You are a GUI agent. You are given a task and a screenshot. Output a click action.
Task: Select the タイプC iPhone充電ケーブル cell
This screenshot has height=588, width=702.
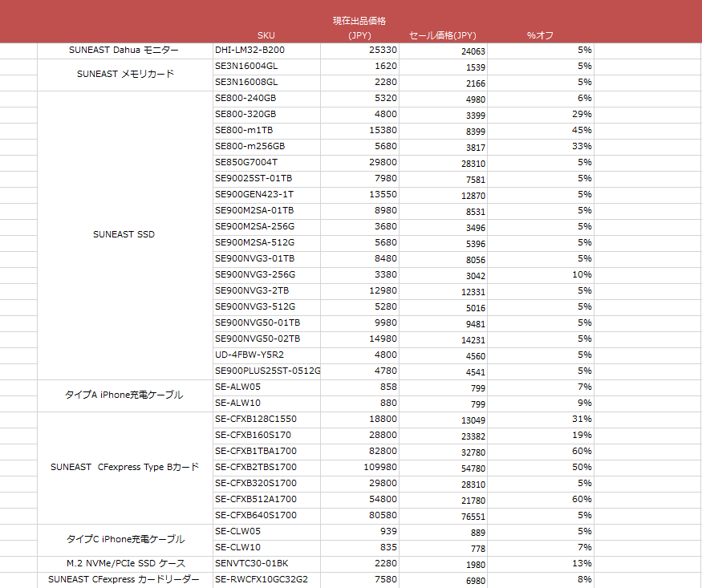(x=124, y=540)
